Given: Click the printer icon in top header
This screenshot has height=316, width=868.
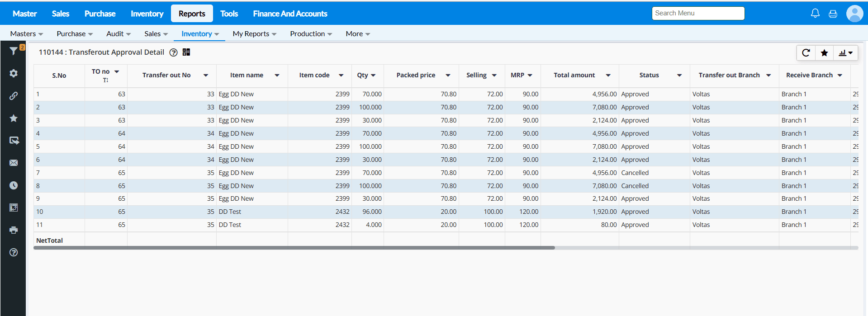Looking at the screenshot, I should coord(833,14).
